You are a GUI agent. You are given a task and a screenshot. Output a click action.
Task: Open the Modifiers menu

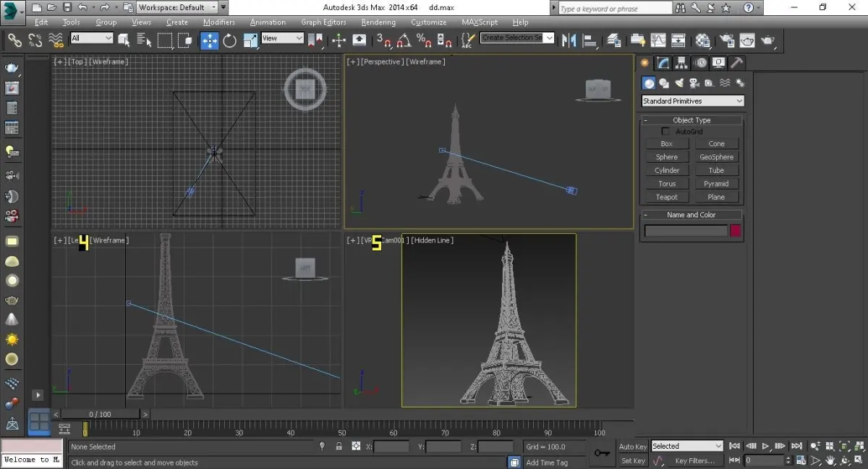[218, 22]
